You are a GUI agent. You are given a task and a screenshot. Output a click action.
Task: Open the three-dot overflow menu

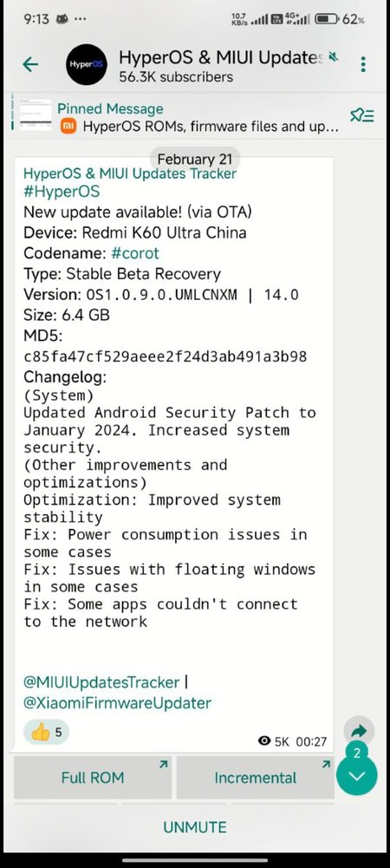[363, 64]
